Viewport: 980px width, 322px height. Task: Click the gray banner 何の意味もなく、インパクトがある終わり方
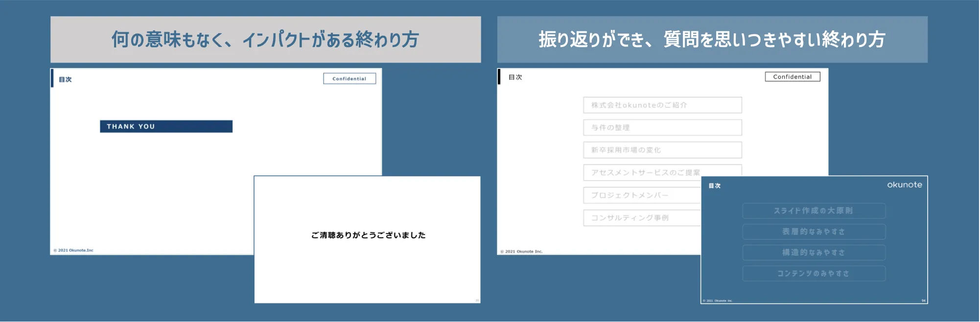coord(265,40)
